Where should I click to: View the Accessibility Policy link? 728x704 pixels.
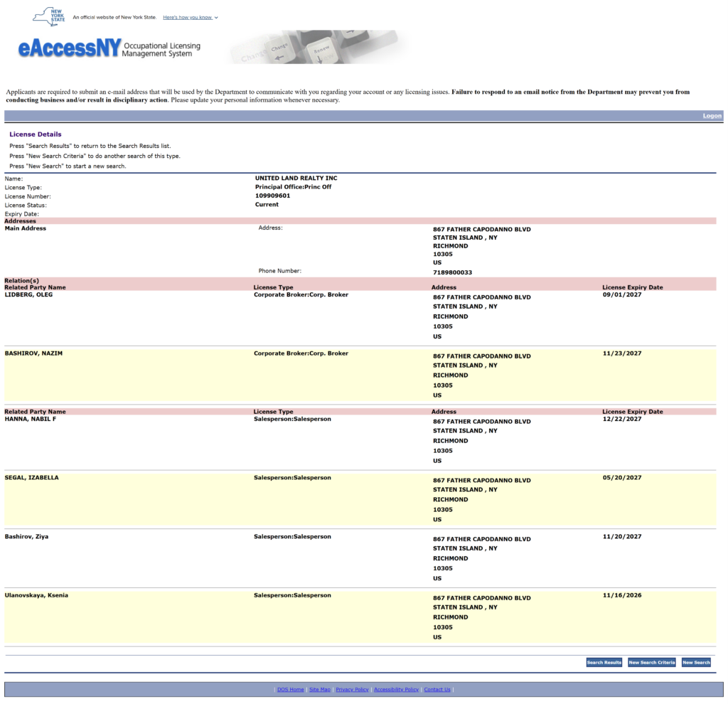pyautogui.click(x=396, y=690)
